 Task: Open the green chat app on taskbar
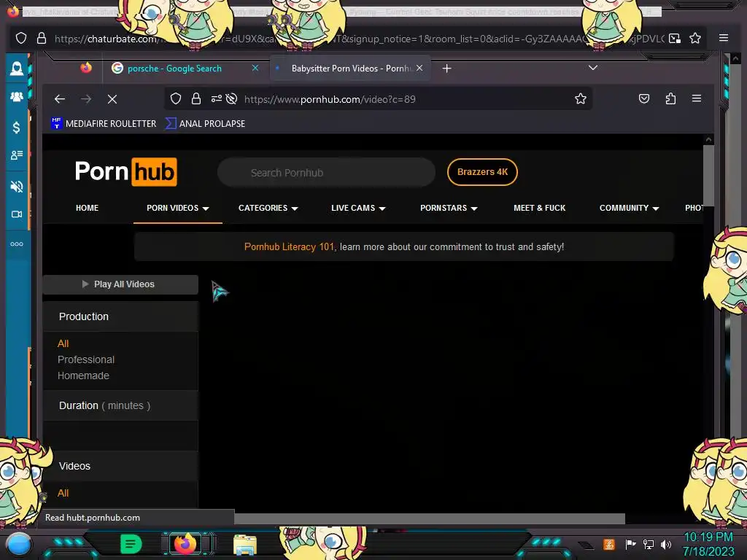point(131,544)
